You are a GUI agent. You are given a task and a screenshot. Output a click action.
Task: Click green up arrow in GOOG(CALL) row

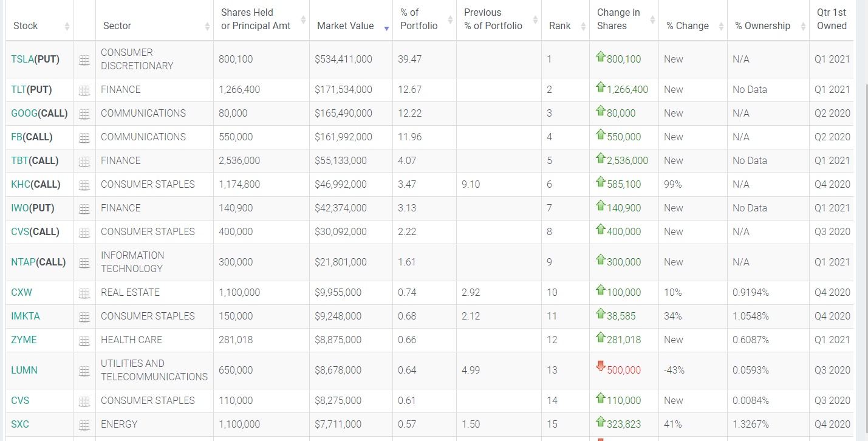coord(601,111)
